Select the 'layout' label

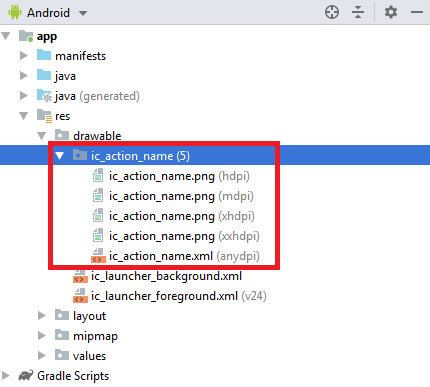pyautogui.click(x=89, y=316)
